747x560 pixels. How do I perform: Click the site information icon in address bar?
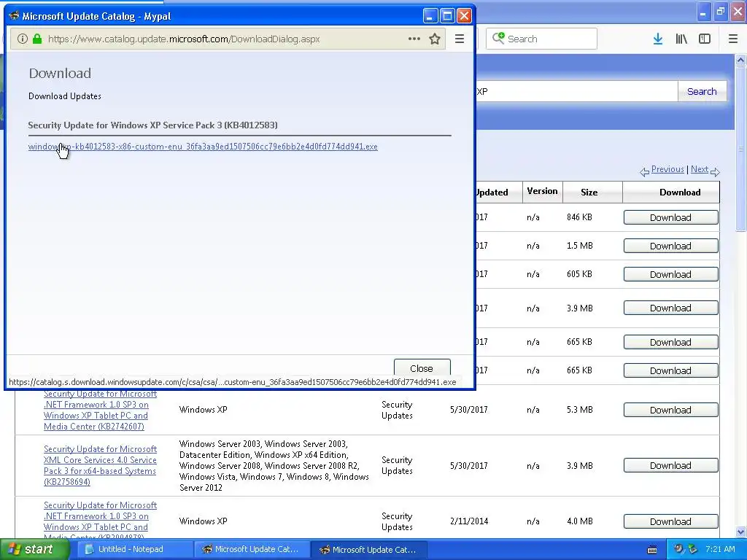point(23,39)
